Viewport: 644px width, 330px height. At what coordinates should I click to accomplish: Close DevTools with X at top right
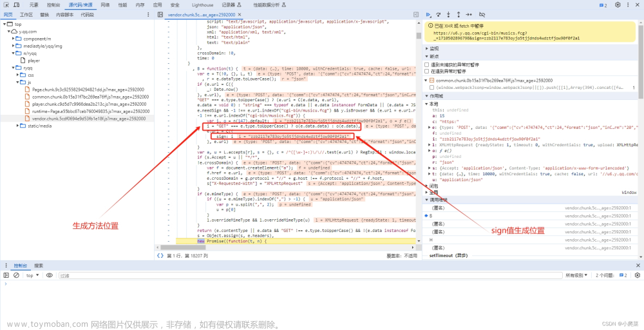click(x=638, y=5)
